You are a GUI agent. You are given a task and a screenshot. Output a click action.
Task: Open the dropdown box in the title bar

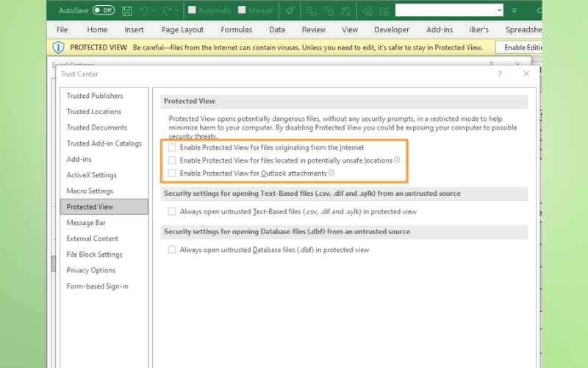point(499,10)
